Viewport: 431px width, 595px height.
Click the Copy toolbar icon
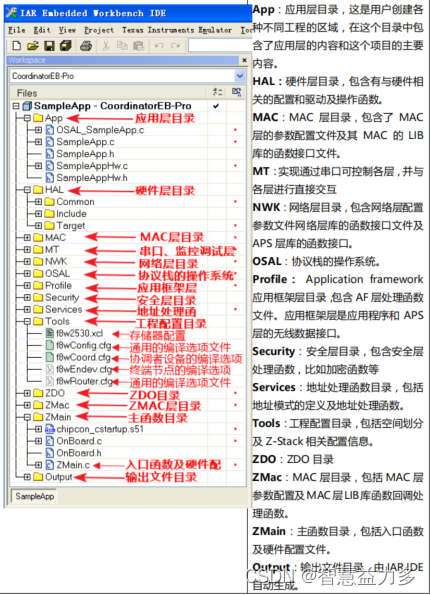click(122, 46)
